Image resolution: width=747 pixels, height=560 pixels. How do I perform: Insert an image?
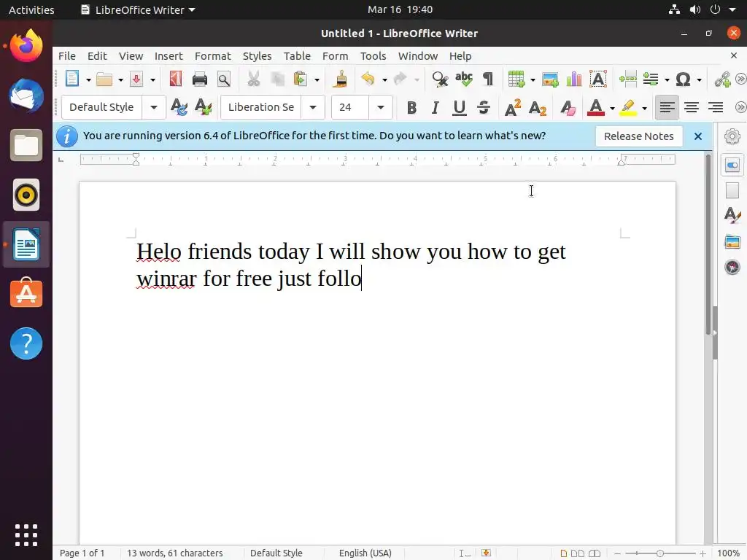point(550,79)
